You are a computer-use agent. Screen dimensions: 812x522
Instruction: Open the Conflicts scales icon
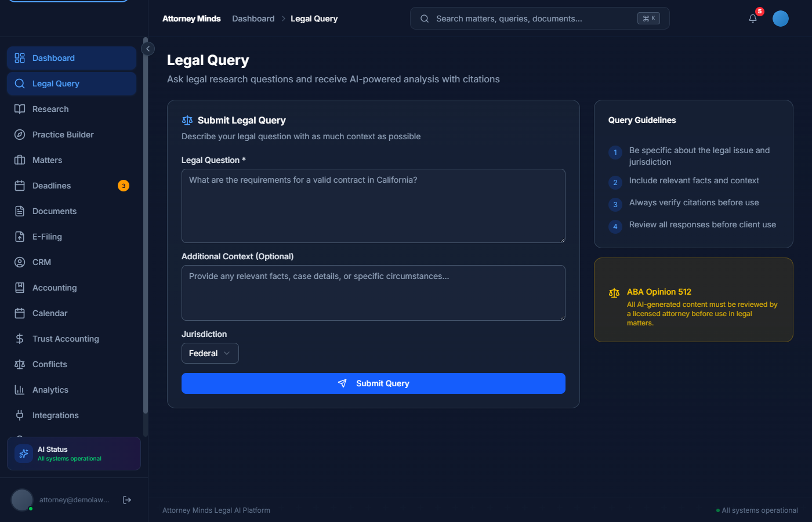(20, 364)
